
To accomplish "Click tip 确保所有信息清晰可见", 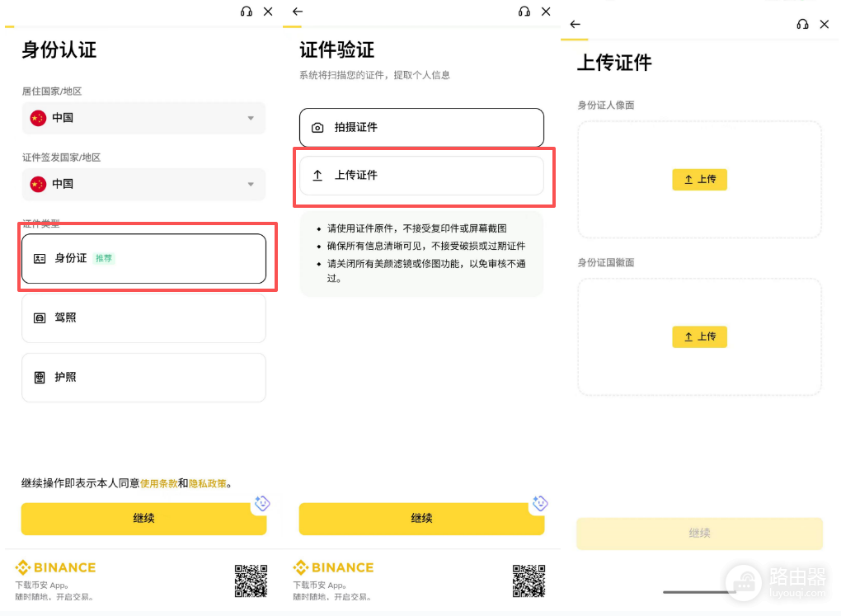I will point(426,246).
